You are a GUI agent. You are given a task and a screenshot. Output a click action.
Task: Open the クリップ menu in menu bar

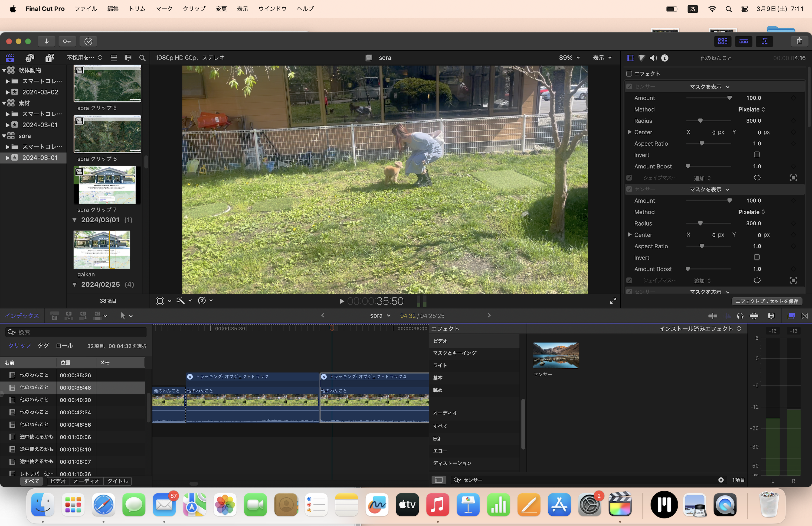click(x=194, y=9)
